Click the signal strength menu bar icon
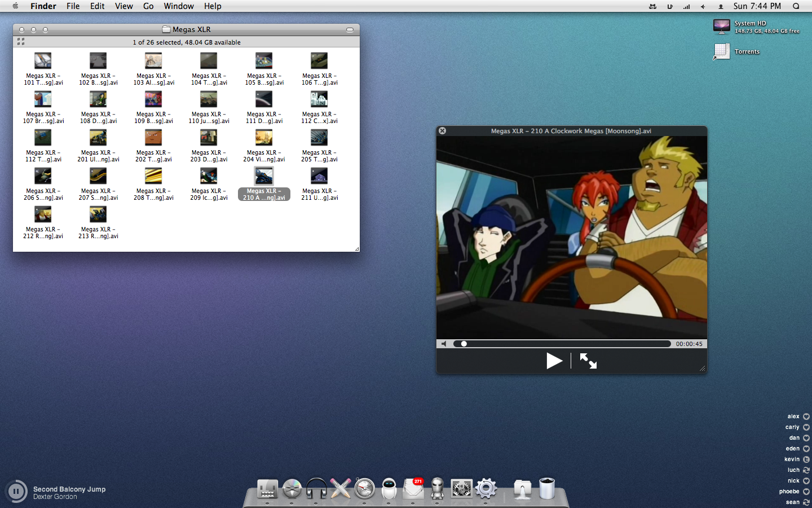Viewport: 812px width, 508px height. [686, 7]
